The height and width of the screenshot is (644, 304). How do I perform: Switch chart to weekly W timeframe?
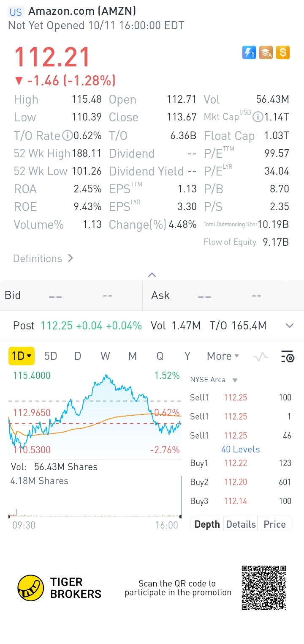105,356
